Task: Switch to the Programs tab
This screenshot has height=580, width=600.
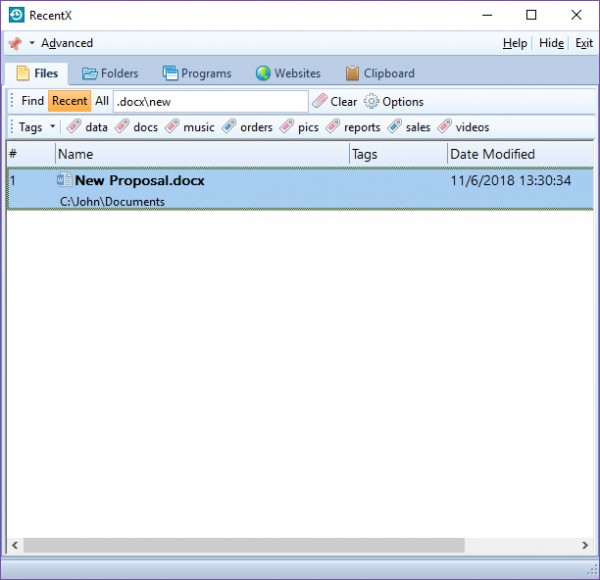Action: (x=197, y=73)
